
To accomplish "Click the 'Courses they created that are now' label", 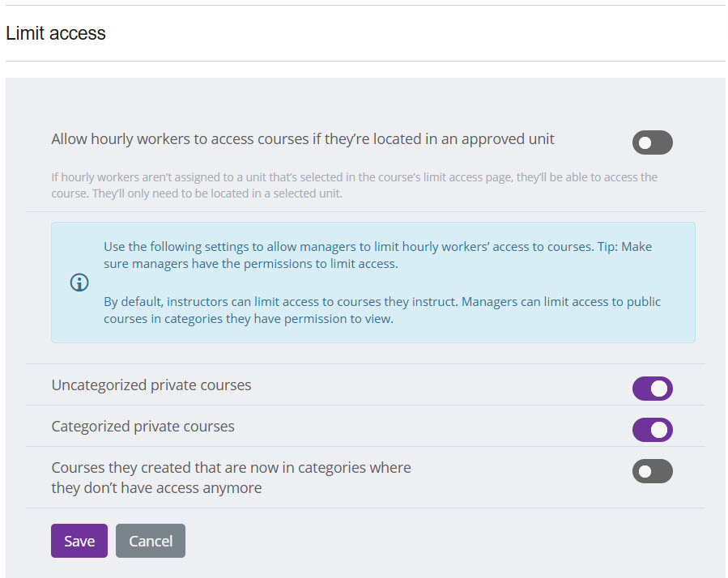I will (231, 468).
